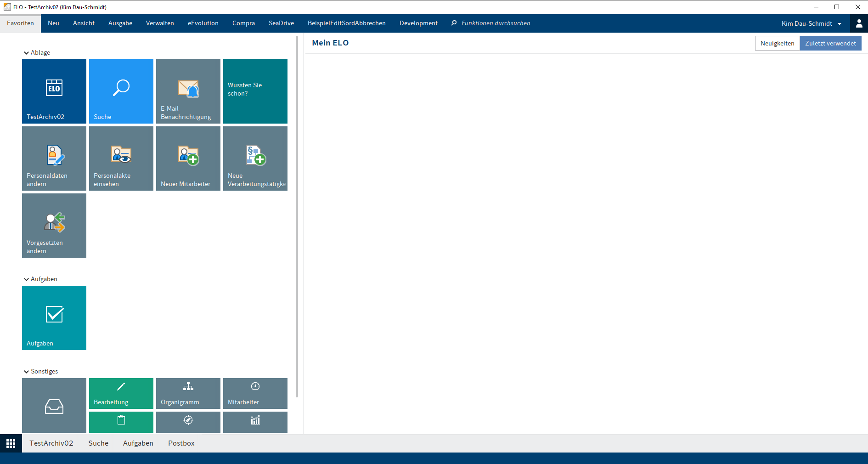This screenshot has width=868, height=464.
Task: Open the Organigramm tile
Action: coord(188,393)
